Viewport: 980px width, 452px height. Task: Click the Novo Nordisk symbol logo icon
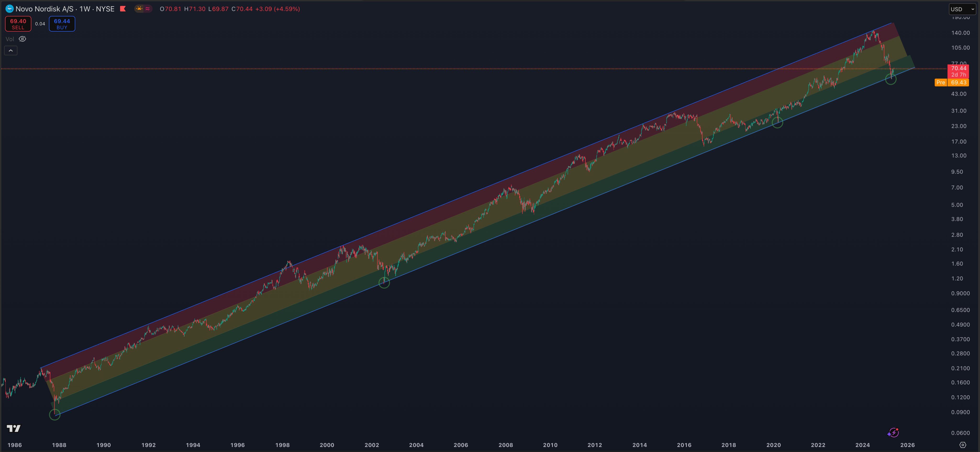click(10, 9)
